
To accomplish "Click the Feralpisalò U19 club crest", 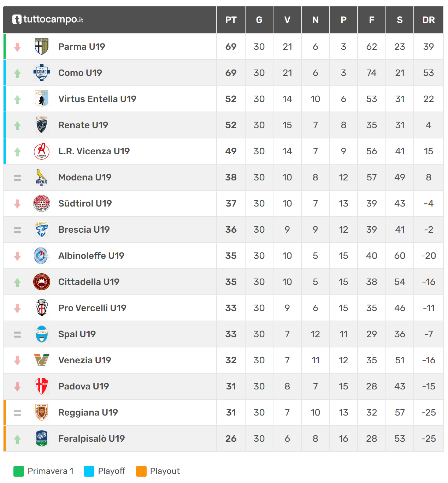I will [x=42, y=439].
